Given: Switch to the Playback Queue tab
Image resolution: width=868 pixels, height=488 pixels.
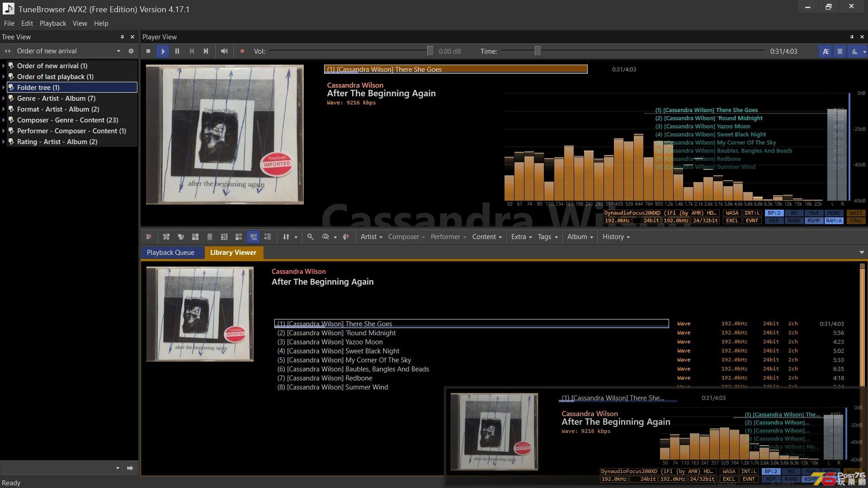Looking at the screenshot, I should pyautogui.click(x=170, y=252).
